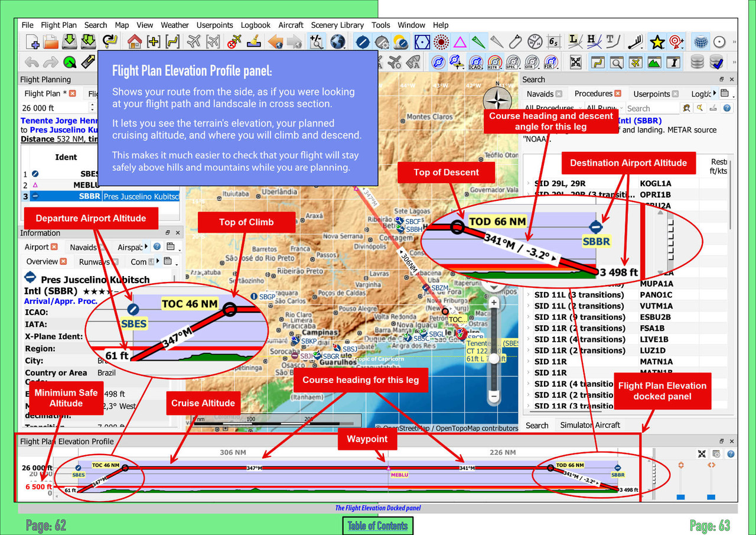Image resolution: width=756 pixels, height=535 pixels.
Task: Expand SID 11L (2 transitions) row
Action: point(529,306)
